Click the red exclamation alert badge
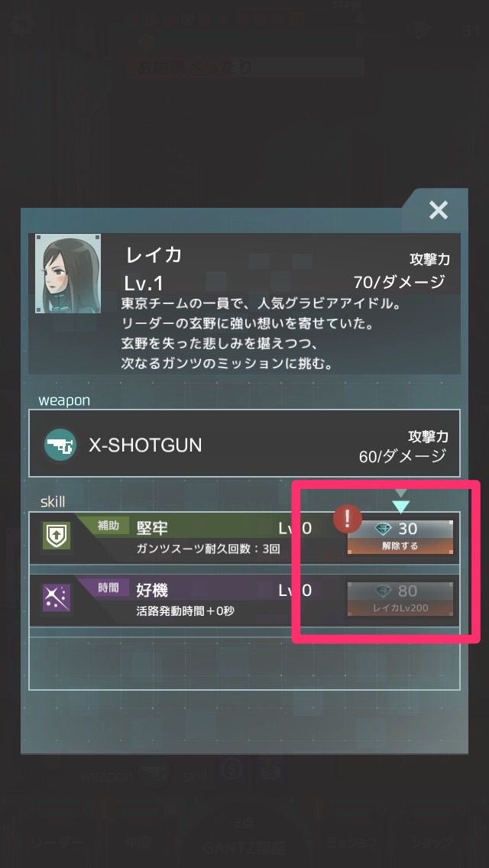This screenshot has width=489, height=868. pos(347,520)
